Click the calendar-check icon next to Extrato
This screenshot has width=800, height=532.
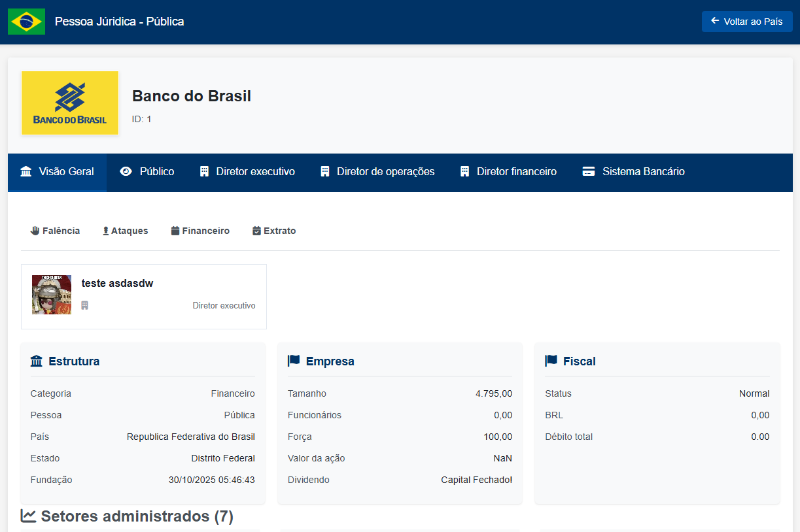tap(256, 231)
